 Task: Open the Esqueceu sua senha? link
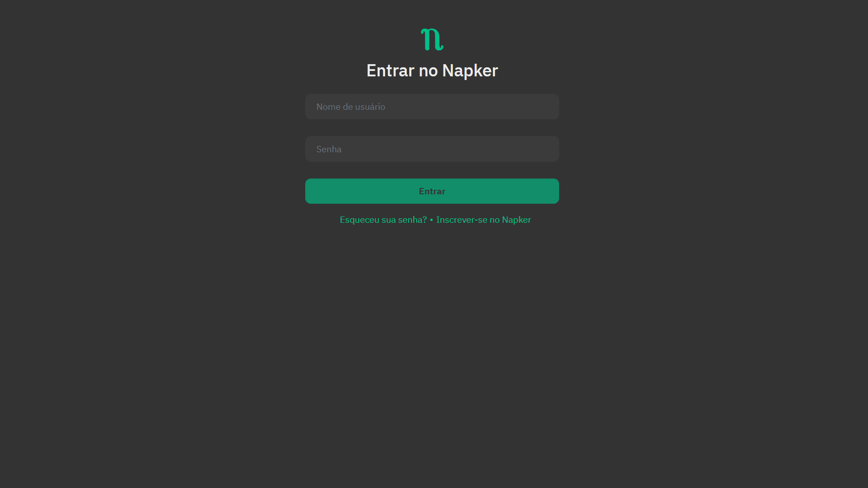click(383, 220)
